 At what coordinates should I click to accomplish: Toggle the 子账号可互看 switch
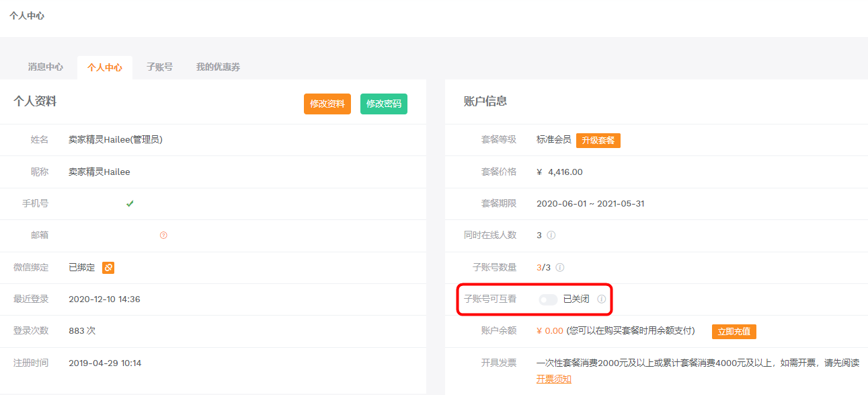pyautogui.click(x=548, y=299)
